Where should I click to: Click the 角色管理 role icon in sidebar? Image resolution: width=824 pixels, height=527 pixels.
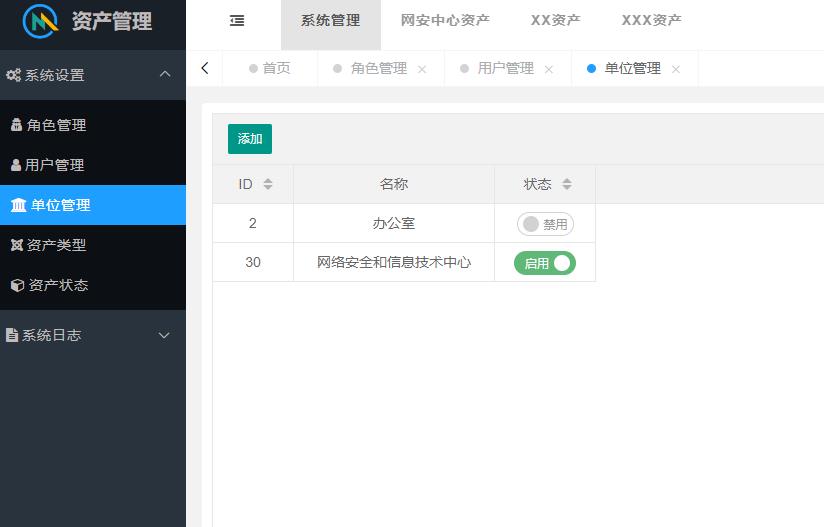16,125
